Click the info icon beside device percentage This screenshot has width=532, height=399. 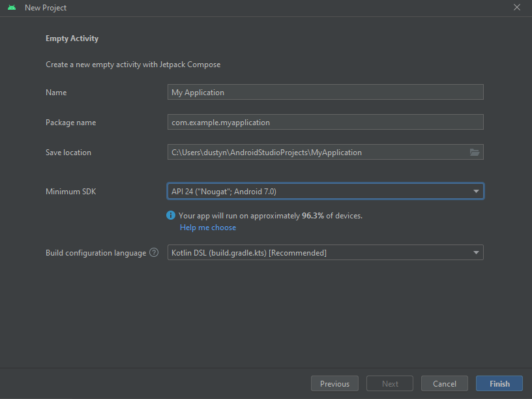tap(171, 215)
